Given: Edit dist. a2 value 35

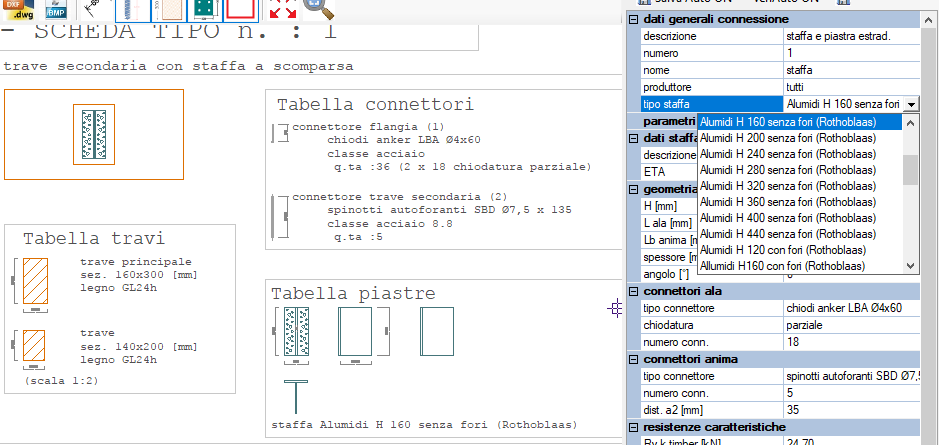Looking at the screenshot, I should 852,411.
